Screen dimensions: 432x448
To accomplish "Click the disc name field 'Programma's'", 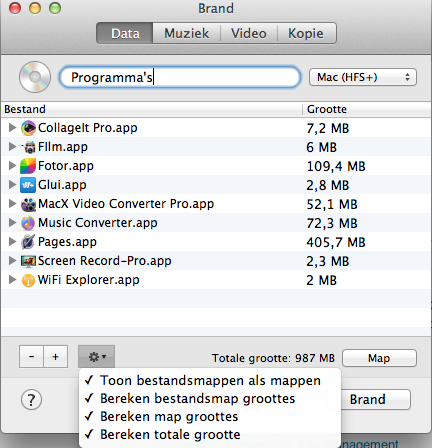I will [x=180, y=77].
